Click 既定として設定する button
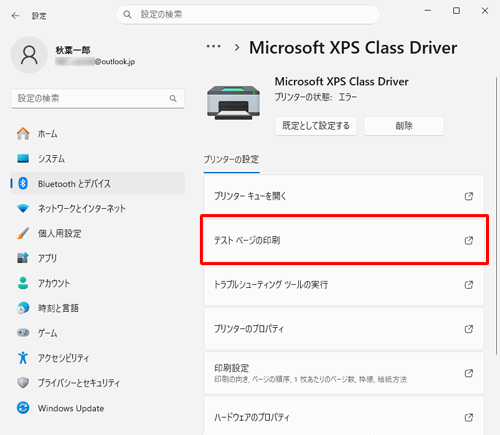The width and height of the screenshot is (500, 435). [x=316, y=126]
